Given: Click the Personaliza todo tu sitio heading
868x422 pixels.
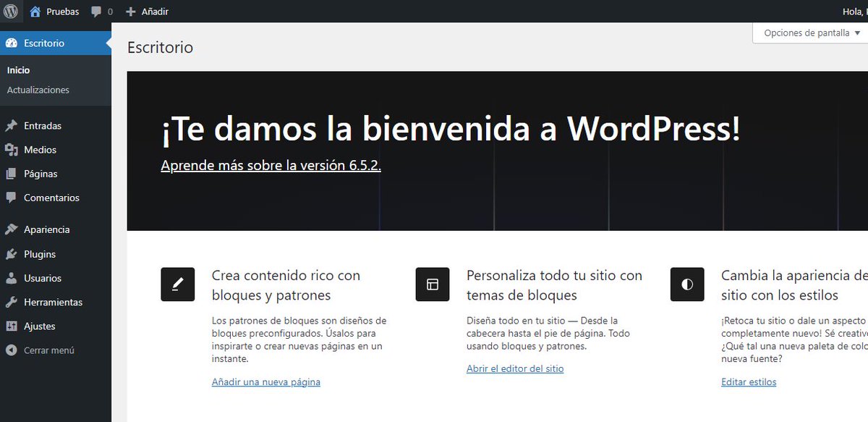Looking at the screenshot, I should pyautogui.click(x=554, y=285).
